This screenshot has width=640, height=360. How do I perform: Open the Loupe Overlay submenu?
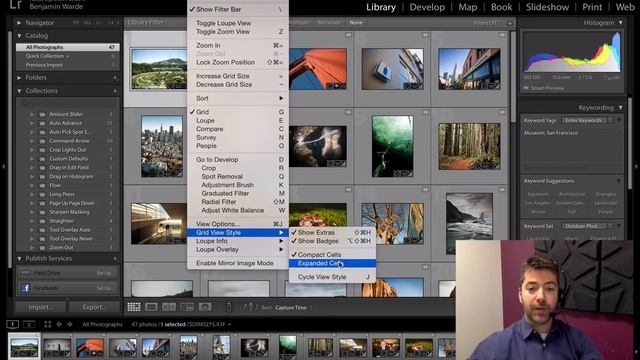point(238,249)
